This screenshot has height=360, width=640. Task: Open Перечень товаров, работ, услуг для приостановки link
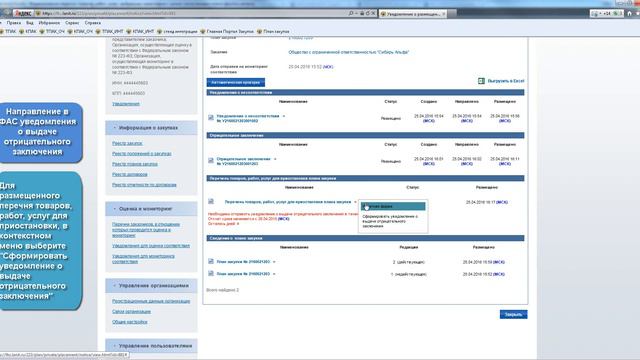point(288,202)
